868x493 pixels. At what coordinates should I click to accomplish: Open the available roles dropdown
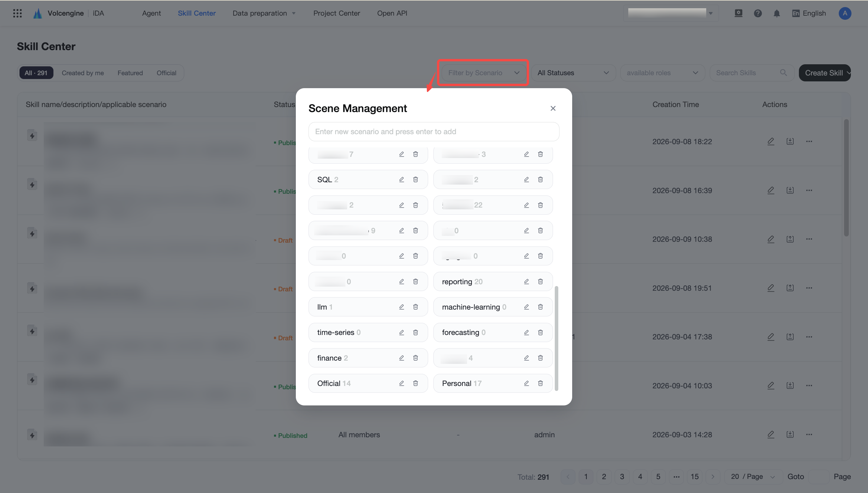pos(662,73)
